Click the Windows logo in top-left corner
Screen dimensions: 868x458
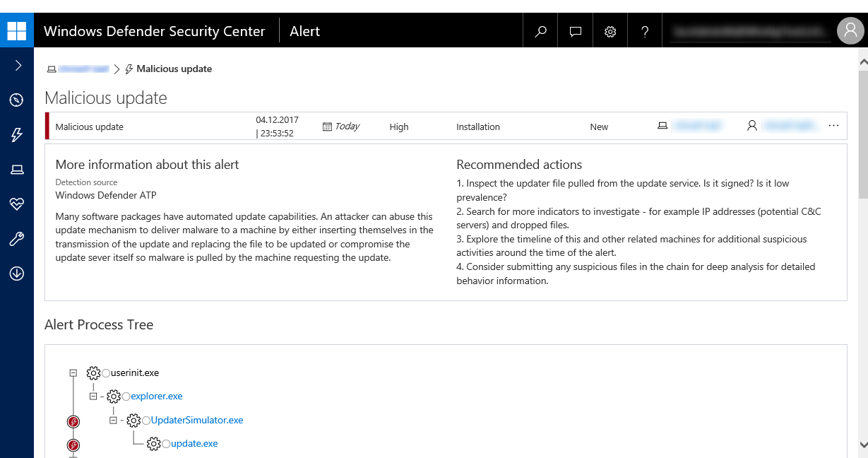(16, 31)
